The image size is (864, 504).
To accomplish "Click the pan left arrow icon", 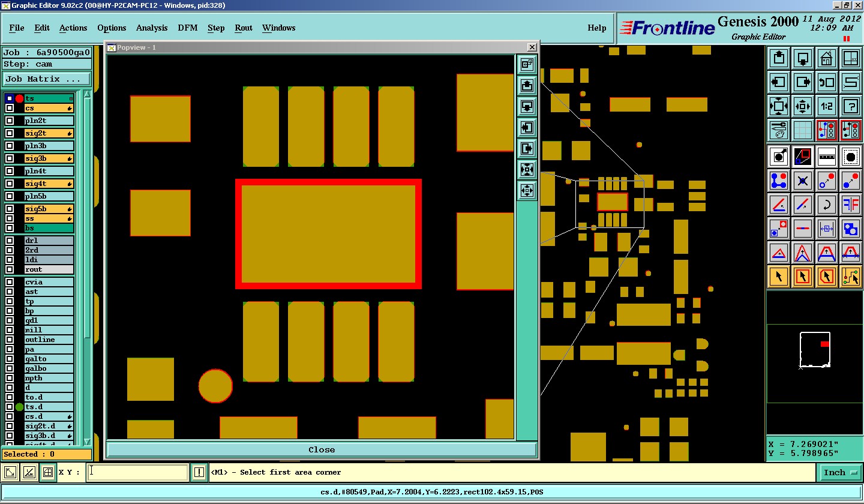I will pyautogui.click(x=779, y=82).
